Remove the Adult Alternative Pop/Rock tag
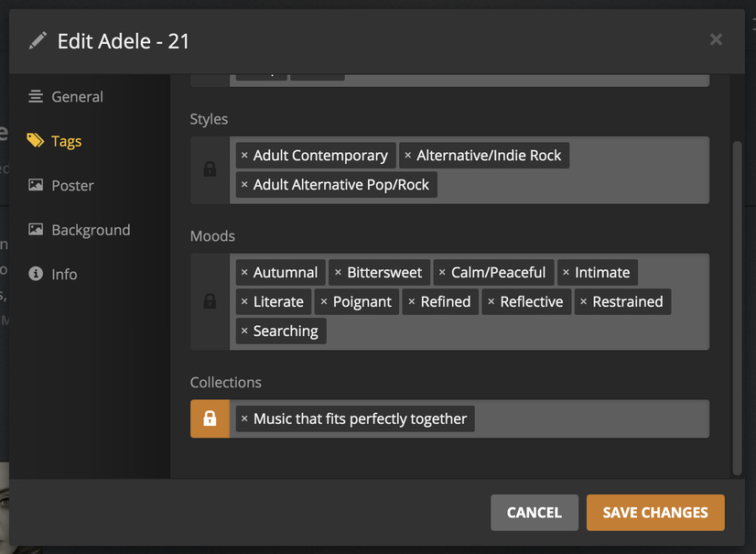The width and height of the screenshot is (756, 554). pyautogui.click(x=244, y=185)
